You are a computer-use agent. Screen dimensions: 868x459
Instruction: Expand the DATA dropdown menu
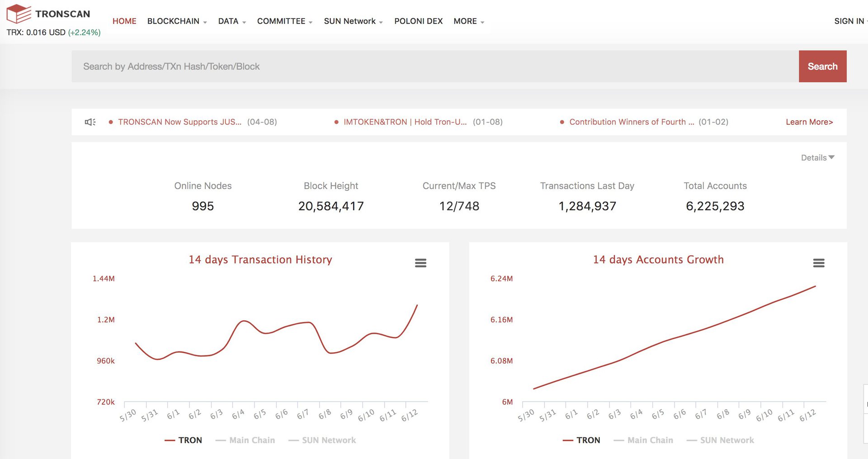232,21
